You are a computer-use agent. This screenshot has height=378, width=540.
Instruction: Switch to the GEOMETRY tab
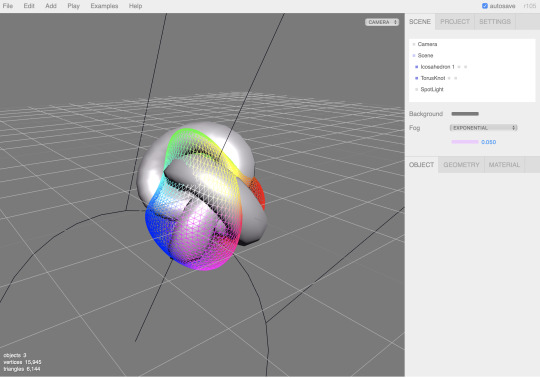click(x=461, y=165)
